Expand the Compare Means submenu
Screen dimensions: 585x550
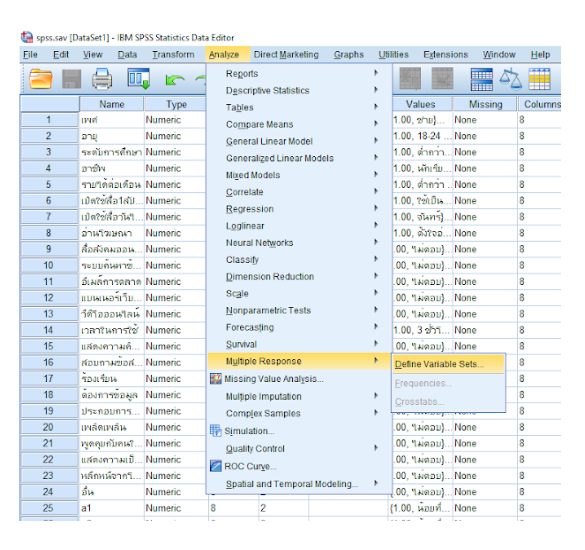point(299,124)
